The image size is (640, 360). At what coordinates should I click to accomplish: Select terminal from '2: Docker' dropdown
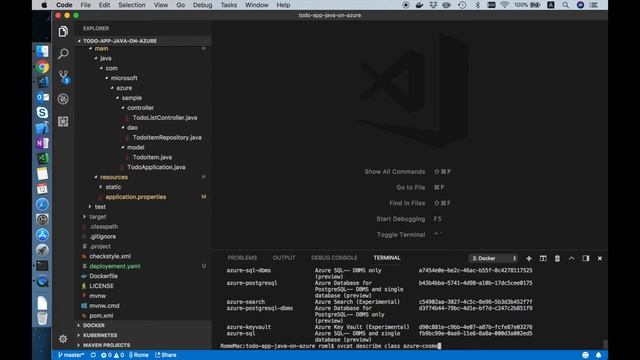pos(493,258)
